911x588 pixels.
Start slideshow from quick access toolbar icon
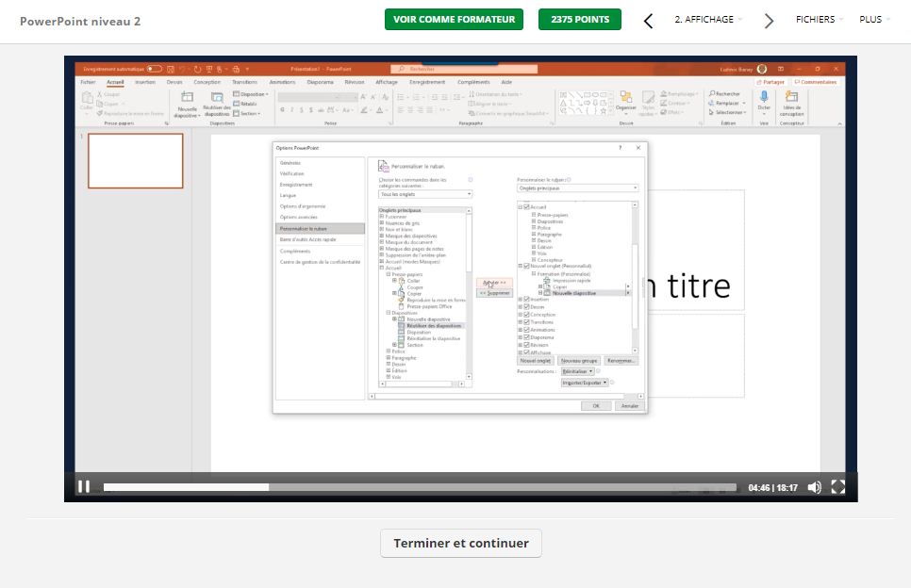coord(209,69)
